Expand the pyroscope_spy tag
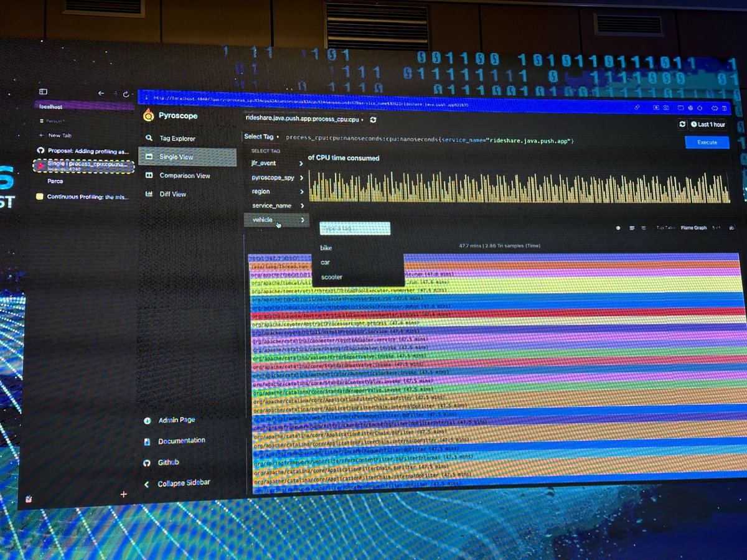This screenshot has height=560, width=747. [x=277, y=178]
